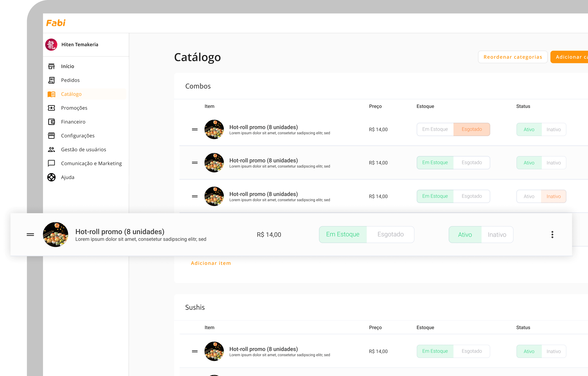Mark second Combos item as Esgotado

tap(471, 163)
